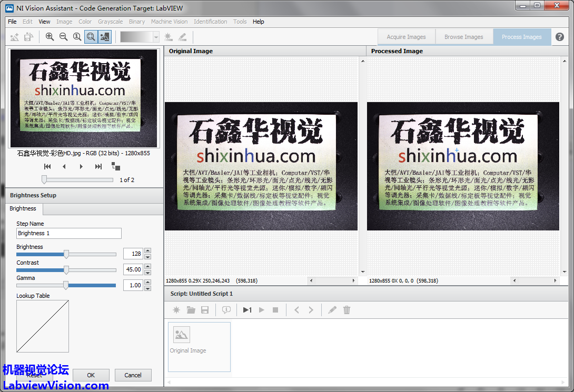Click the Zoom In magnifier icon
This screenshot has height=392, width=574.
(50, 37)
